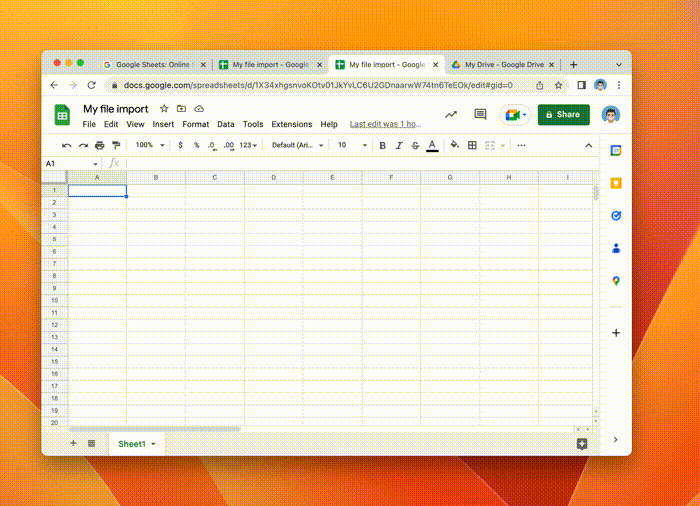Select column C header
This screenshot has width=700, height=506.
click(x=215, y=177)
